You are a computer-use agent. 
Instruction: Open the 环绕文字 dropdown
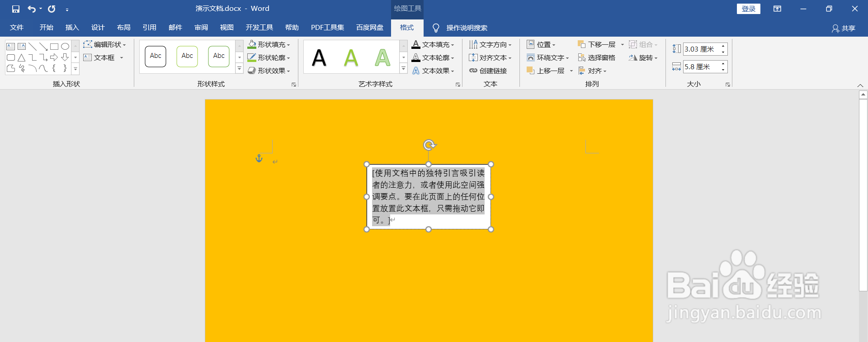click(x=547, y=57)
